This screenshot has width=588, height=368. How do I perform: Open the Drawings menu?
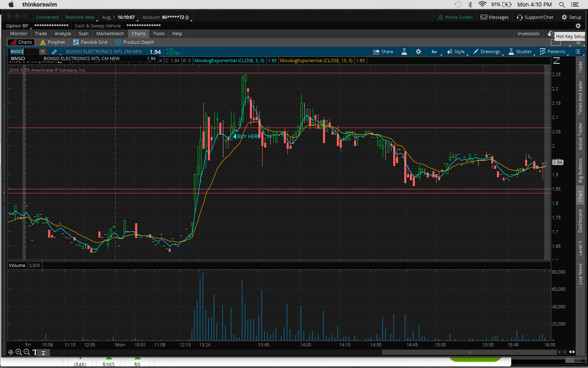(487, 52)
